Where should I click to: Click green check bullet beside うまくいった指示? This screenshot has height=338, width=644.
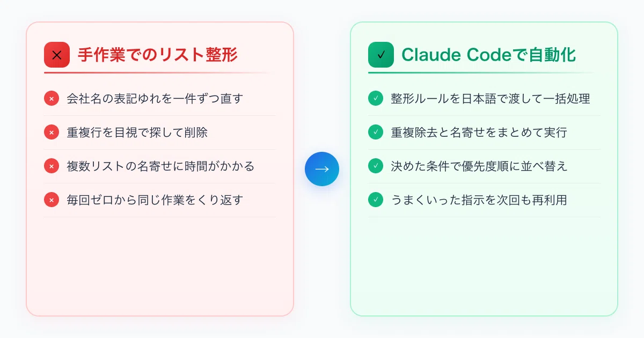coord(376,200)
